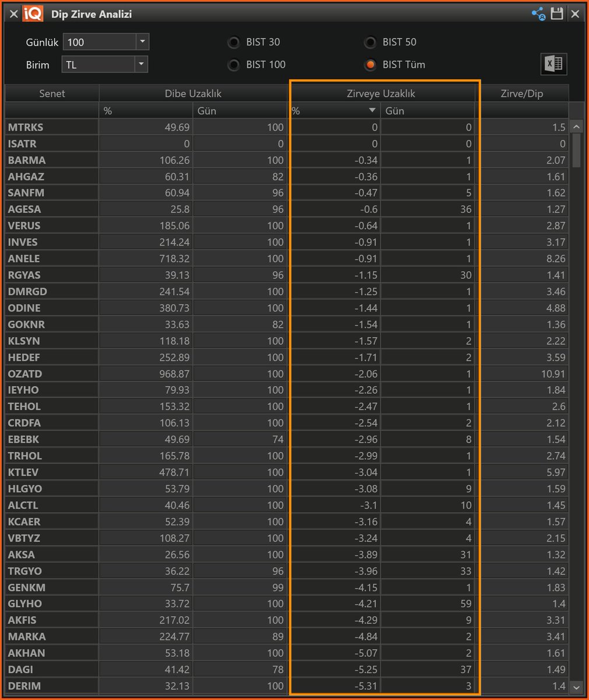The height and width of the screenshot is (700, 589).
Task: Select the OZATD row
Action: pyautogui.click(x=287, y=373)
